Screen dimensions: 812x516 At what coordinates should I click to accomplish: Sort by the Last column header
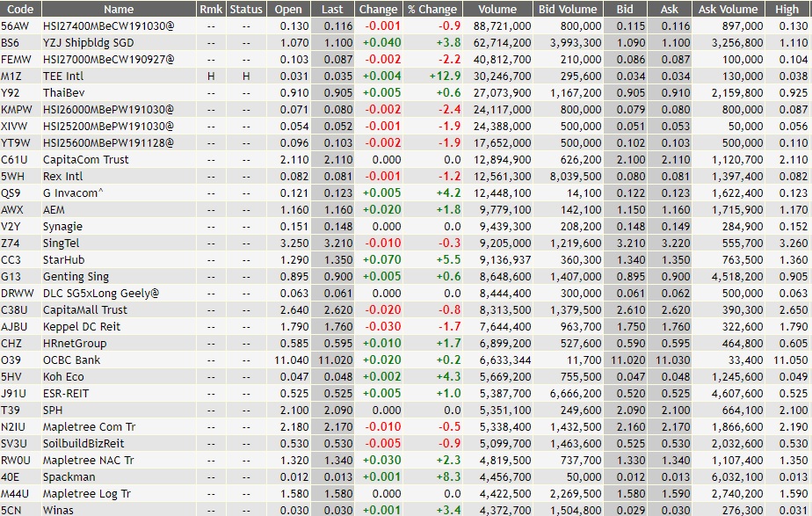click(x=332, y=9)
